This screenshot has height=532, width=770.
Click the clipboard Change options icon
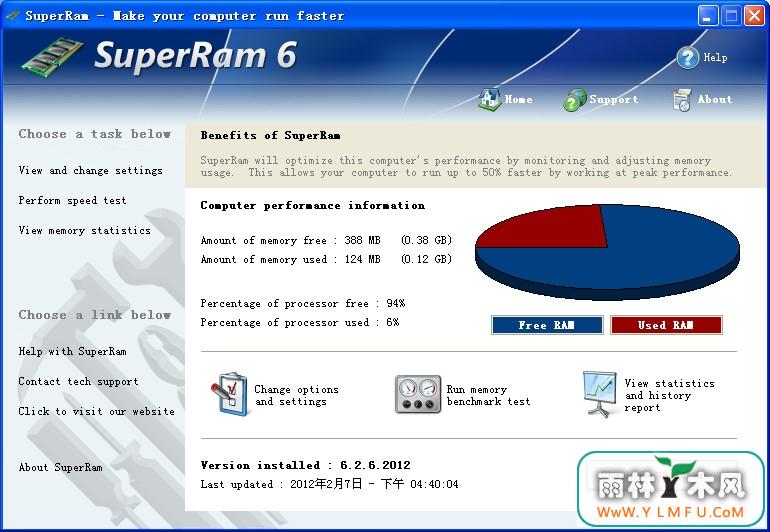click(229, 394)
